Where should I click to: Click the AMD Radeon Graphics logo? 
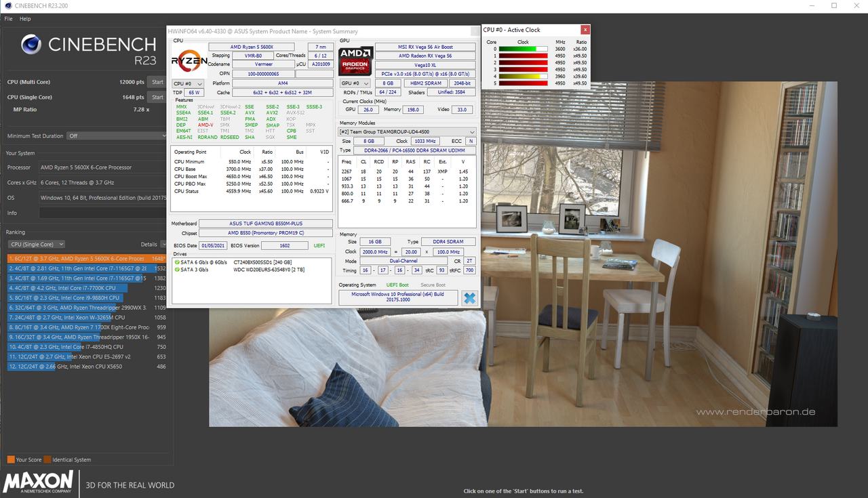click(355, 60)
